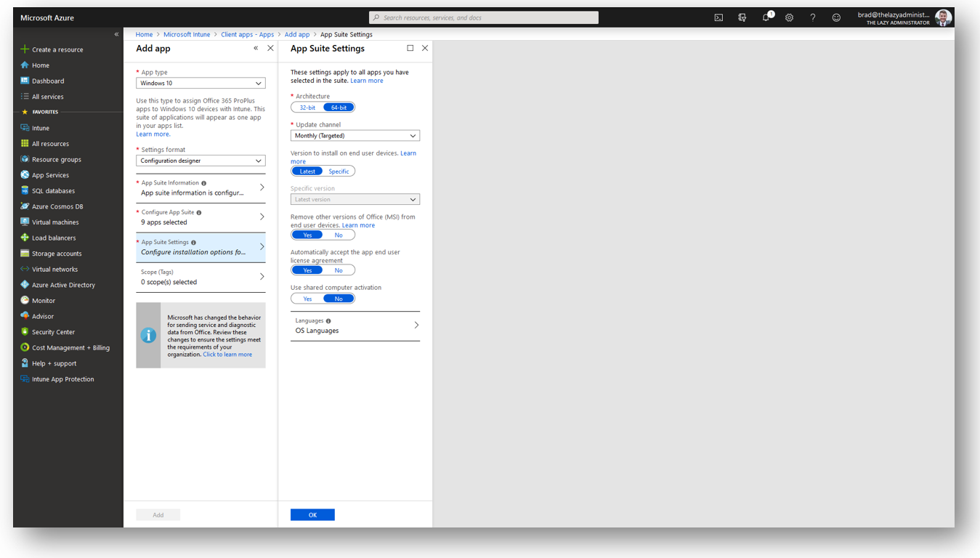The image size is (980, 558).
Task: Open the help question mark icon
Action: coord(813,17)
